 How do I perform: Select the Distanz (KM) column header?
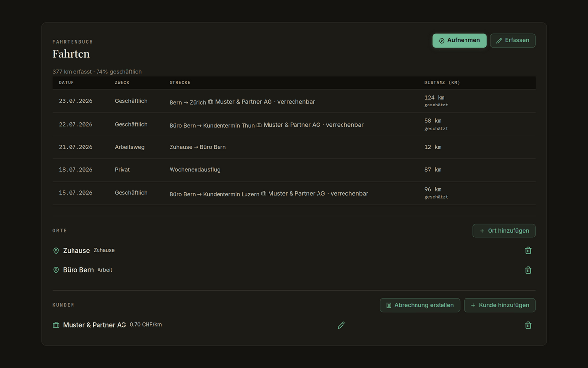(442, 83)
